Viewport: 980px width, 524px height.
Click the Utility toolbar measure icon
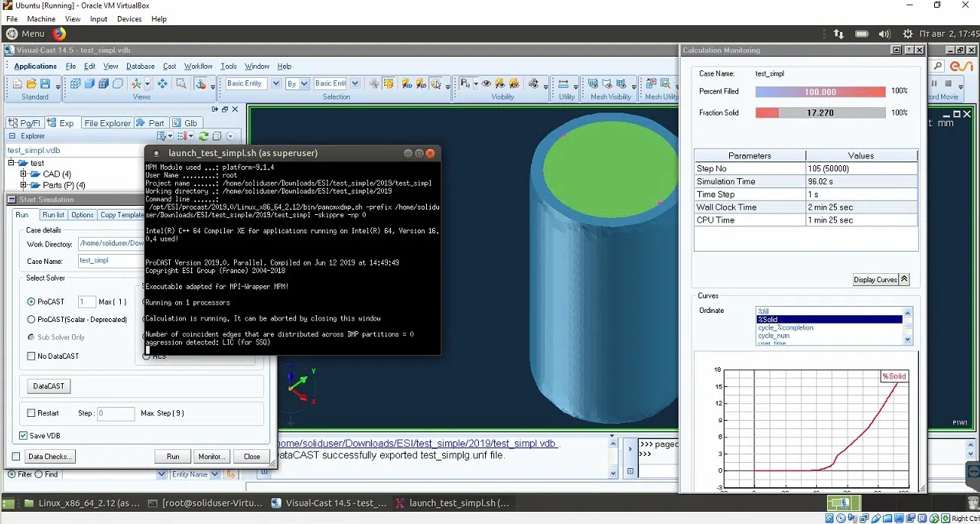(564, 84)
